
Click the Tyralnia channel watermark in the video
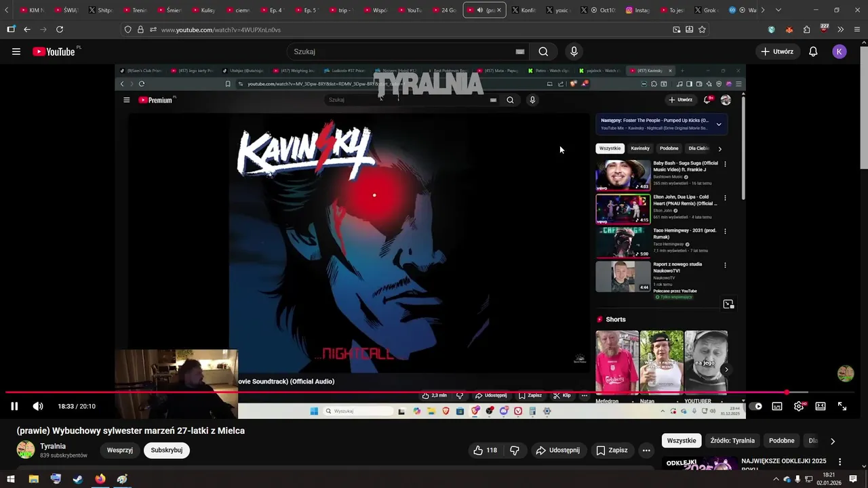846,373
